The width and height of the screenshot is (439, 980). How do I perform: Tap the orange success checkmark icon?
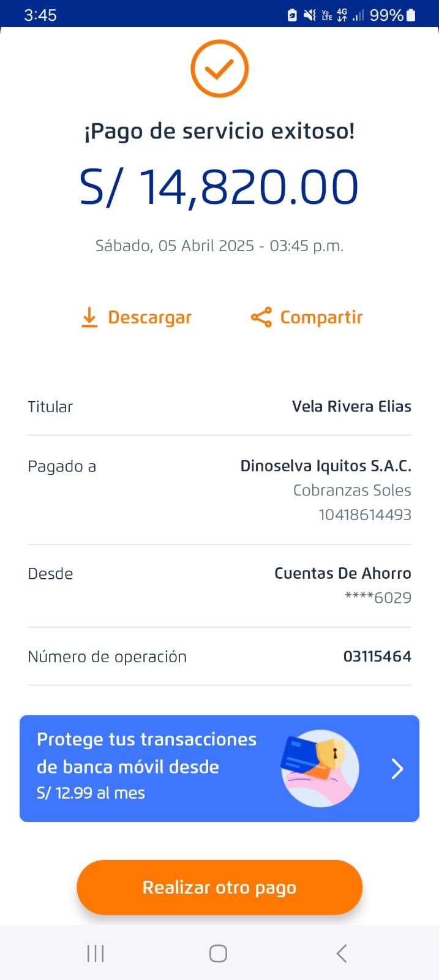tap(219, 69)
